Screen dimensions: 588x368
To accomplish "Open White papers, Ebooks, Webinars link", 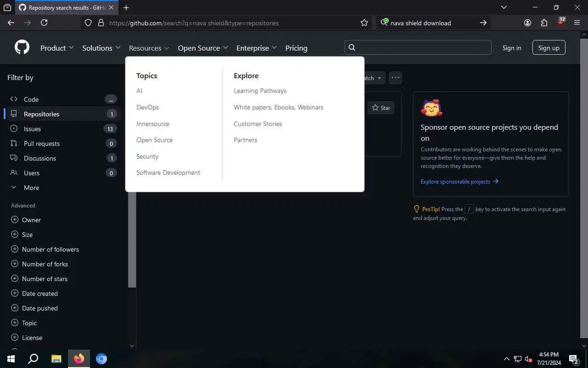I will (x=278, y=107).
